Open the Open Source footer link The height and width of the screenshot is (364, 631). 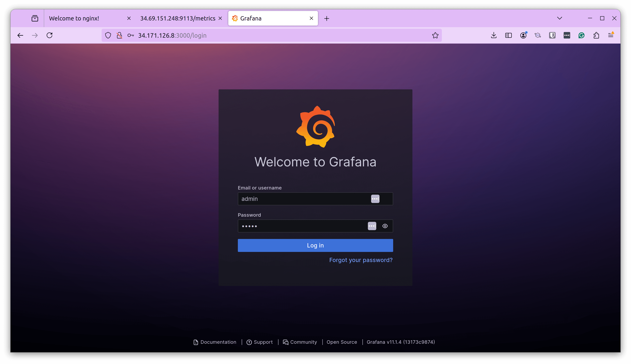click(x=342, y=342)
